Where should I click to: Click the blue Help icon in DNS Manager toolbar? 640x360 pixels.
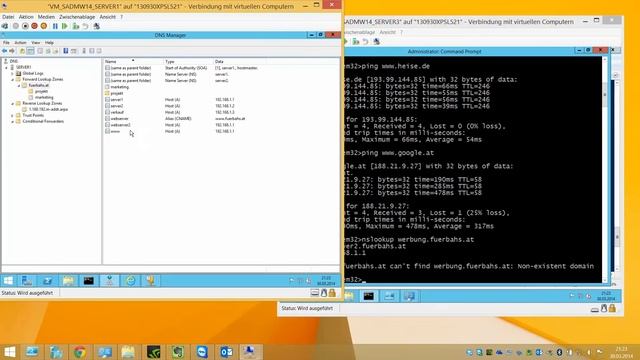(66, 51)
